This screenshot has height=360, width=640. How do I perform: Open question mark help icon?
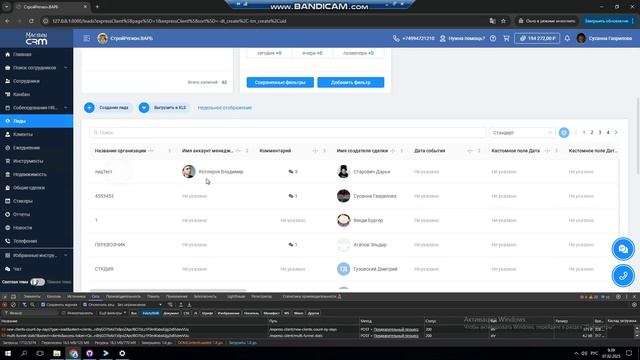pos(493,38)
